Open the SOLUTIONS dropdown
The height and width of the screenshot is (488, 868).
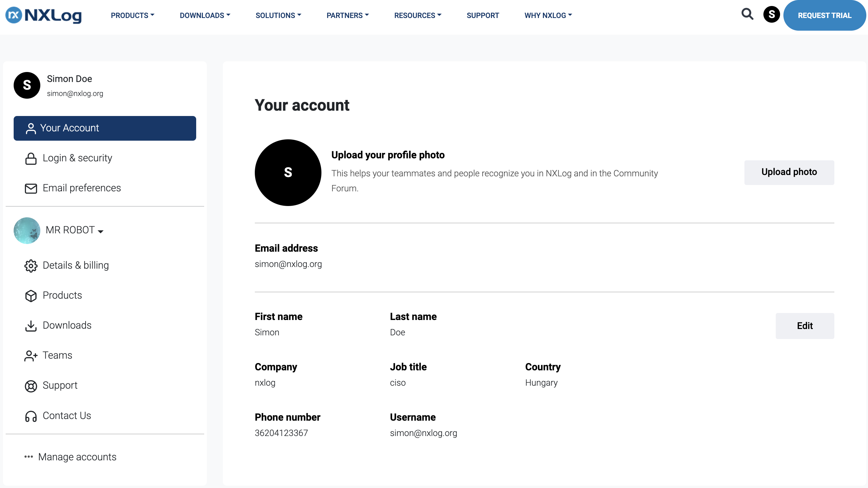278,16
